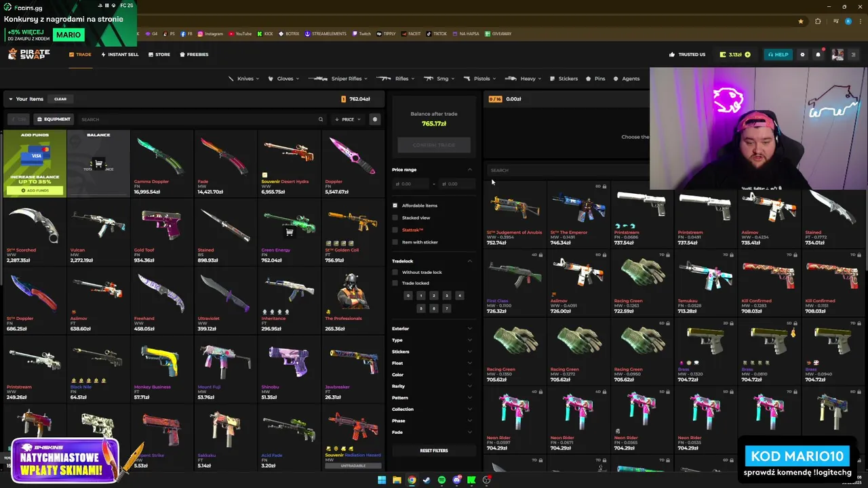Open the GIVEAWAY bookmark
This screenshot has width=868, height=488.
(x=498, y=33)
